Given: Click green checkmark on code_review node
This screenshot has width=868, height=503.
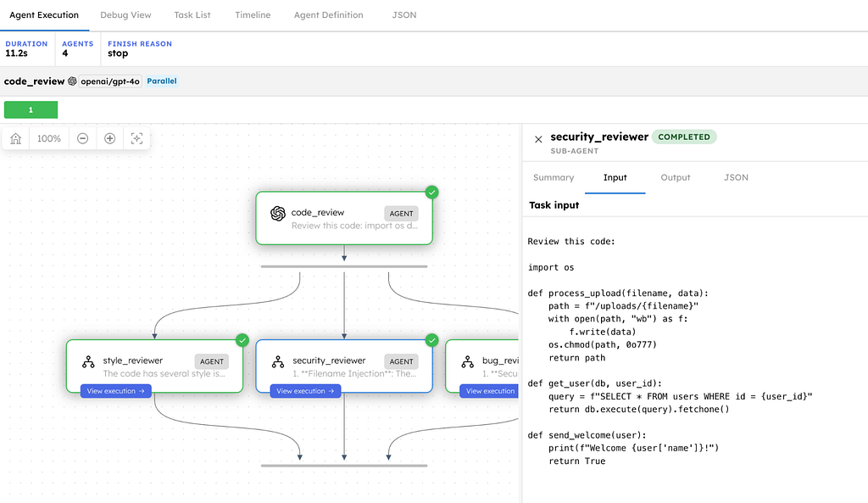Looking at the screenshot, I should [x=432, y=193].
